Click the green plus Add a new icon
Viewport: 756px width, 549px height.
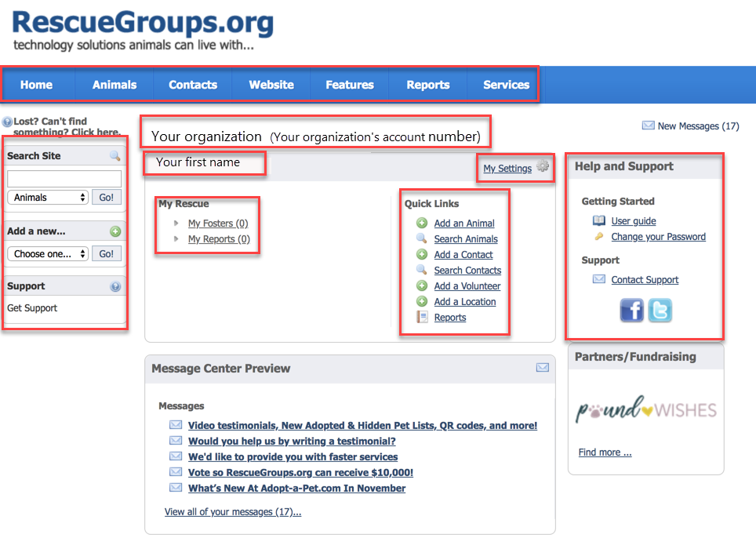(115, 231)
